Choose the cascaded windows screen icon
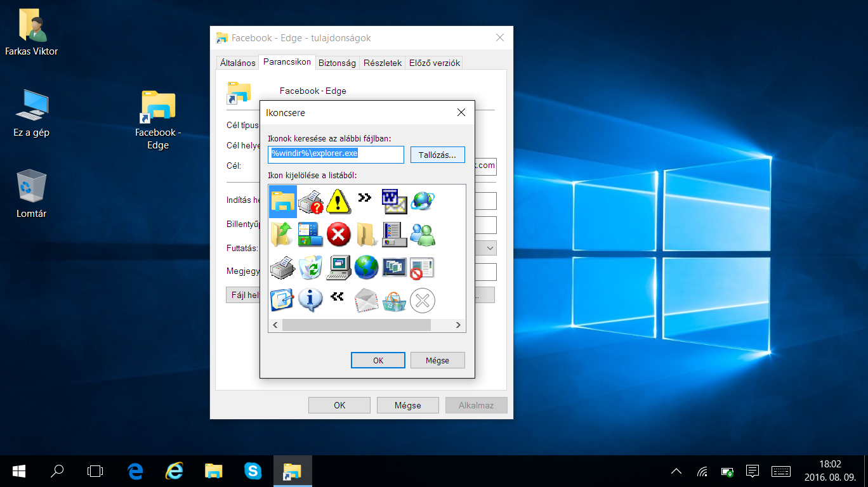 [394, 268]
